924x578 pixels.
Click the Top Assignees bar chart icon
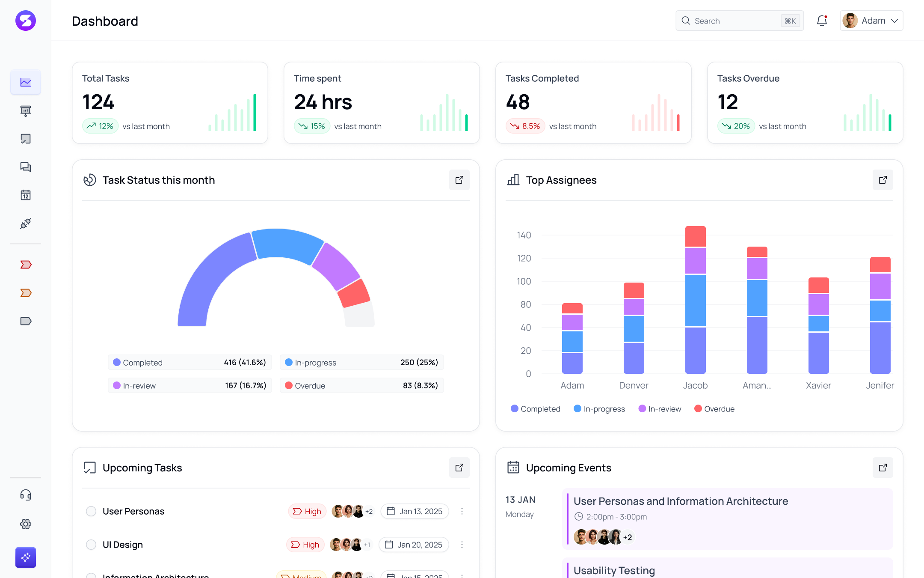click(x=513, y=180)
